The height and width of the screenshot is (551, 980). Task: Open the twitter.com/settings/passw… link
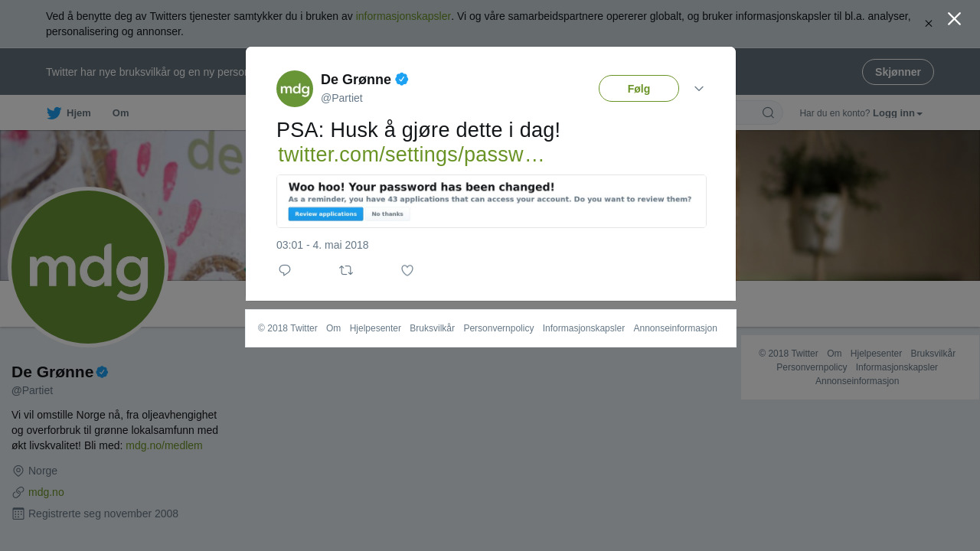click(x=411, y=155)
